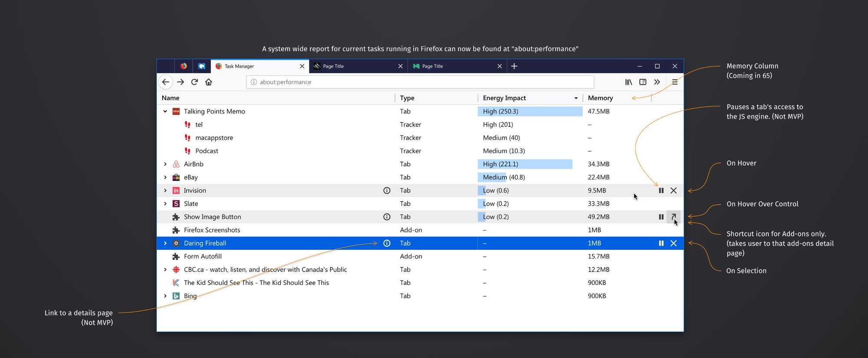Pause the Daring Fireball tab
The image size is (868, 358).
point(661,243)
